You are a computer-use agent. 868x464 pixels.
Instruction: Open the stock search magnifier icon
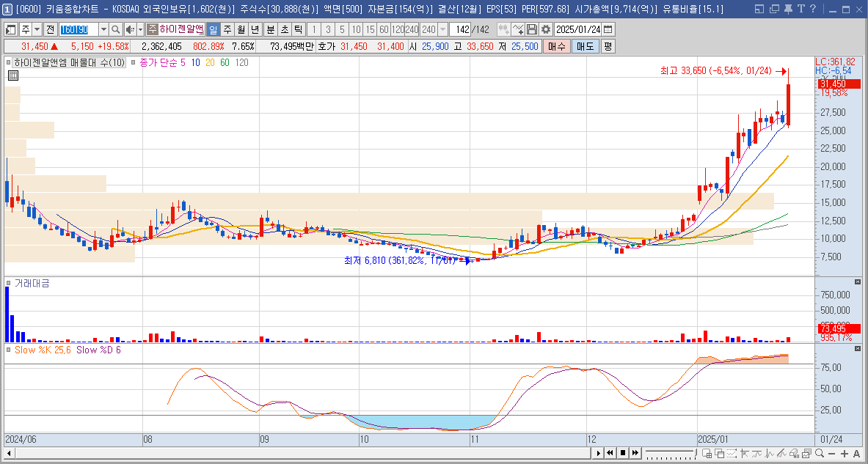tap(115, 30)
